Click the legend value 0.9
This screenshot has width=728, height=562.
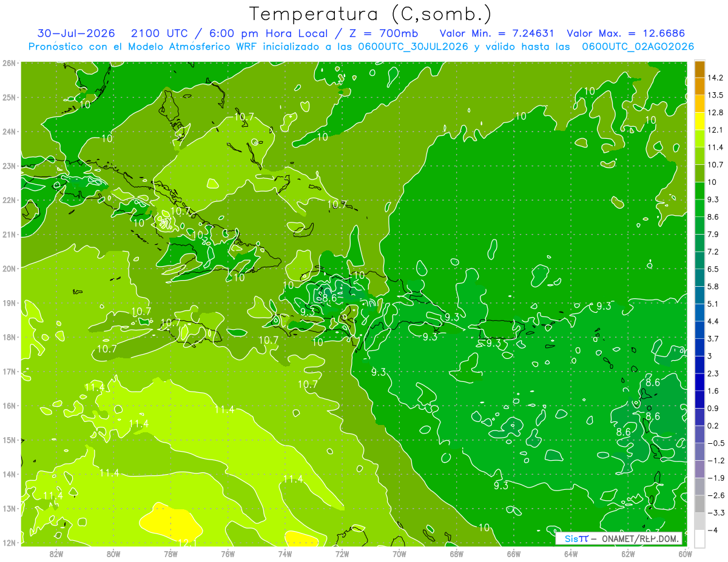(x=713, y=409)
